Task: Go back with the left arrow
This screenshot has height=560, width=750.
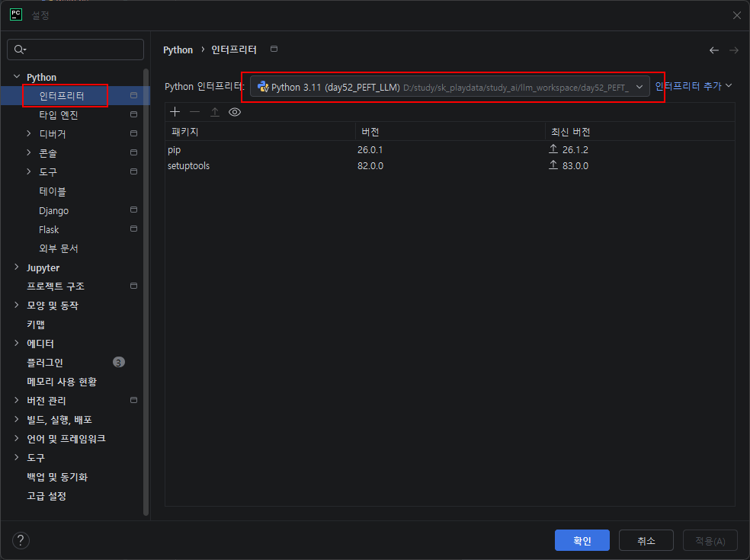Action: (713, 50)
